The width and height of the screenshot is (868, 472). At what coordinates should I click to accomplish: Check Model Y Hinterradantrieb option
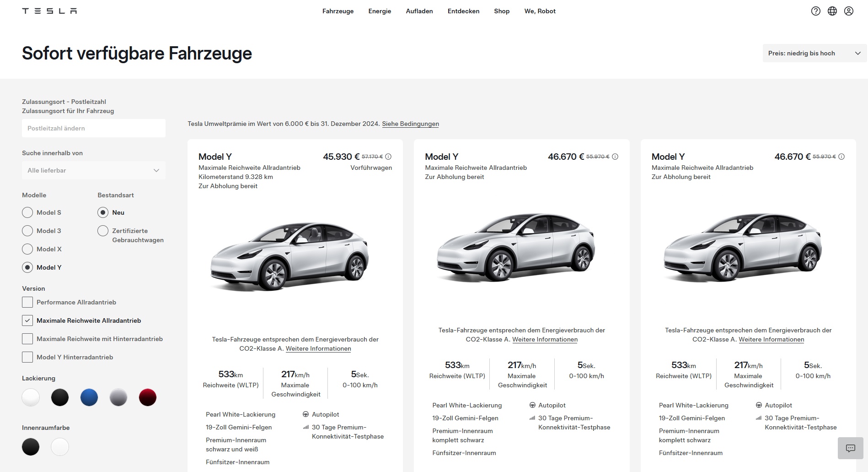pyautogui.click(x=27, y=357)
